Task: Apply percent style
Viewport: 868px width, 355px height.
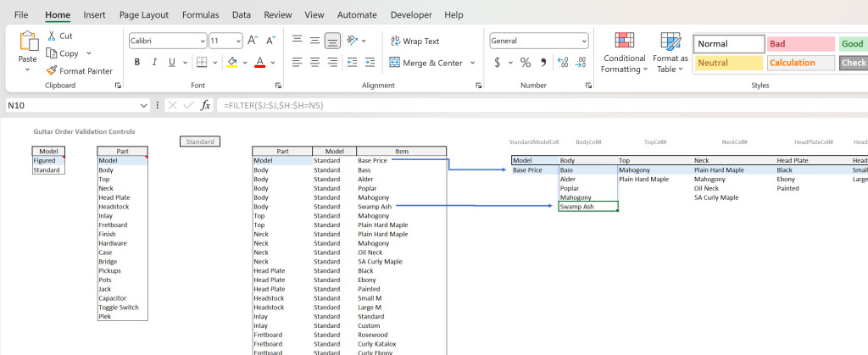Action: click(526, 63)
